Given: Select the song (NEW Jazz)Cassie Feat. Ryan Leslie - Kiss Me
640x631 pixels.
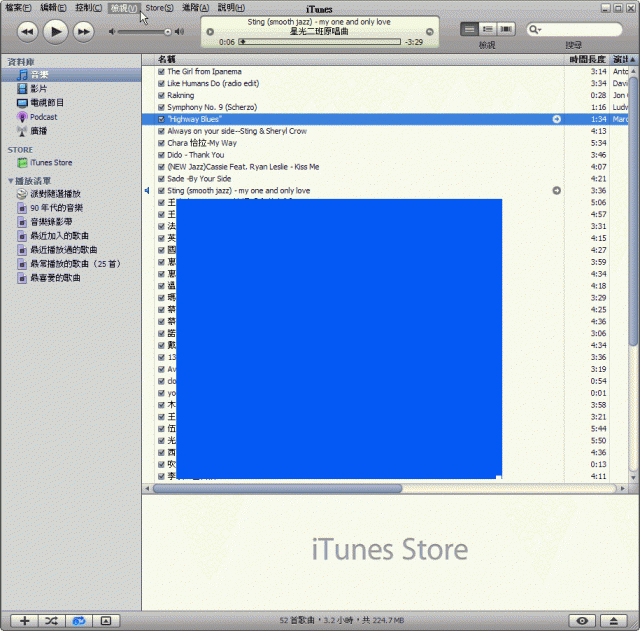Looking at the screenshot, I should (x=243, y=167).
